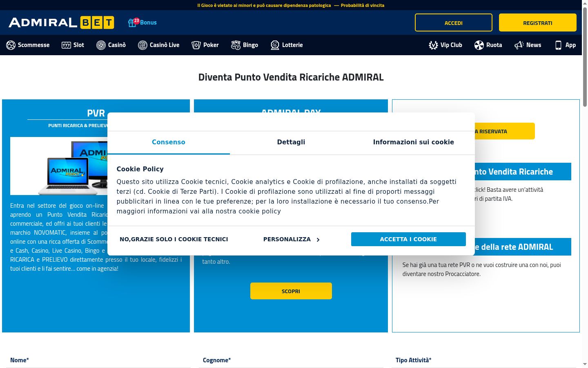Click the Scommesse soccer ball icon
588x368 pixels.
tap(11, 45)
